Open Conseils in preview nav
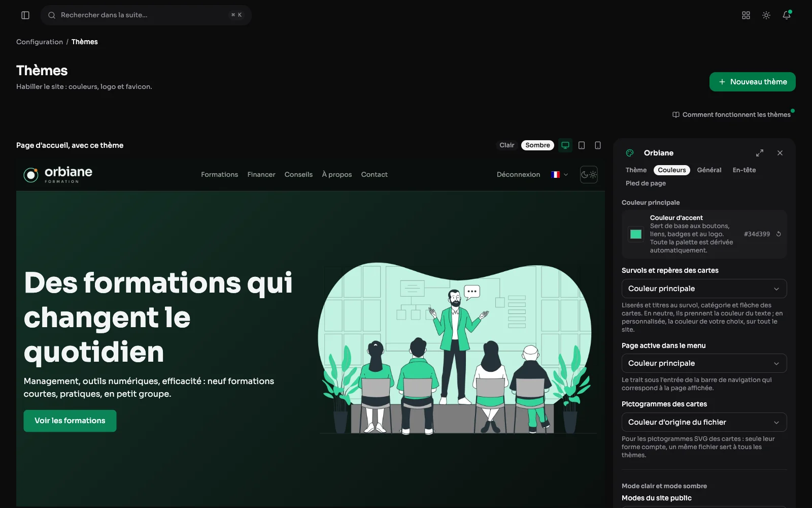Screen dimensions: 812x508 (x=298, y=175)
